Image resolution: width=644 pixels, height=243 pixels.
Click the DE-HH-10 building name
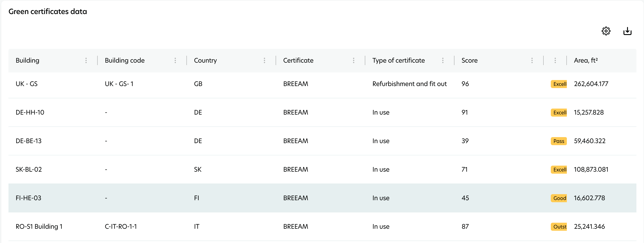coord(30,113)
